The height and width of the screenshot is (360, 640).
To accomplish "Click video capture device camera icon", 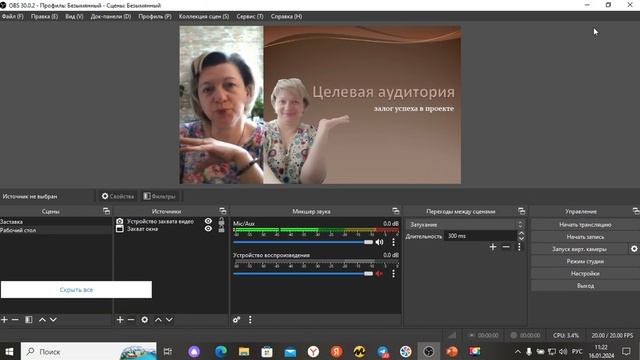I will (120, 221).
